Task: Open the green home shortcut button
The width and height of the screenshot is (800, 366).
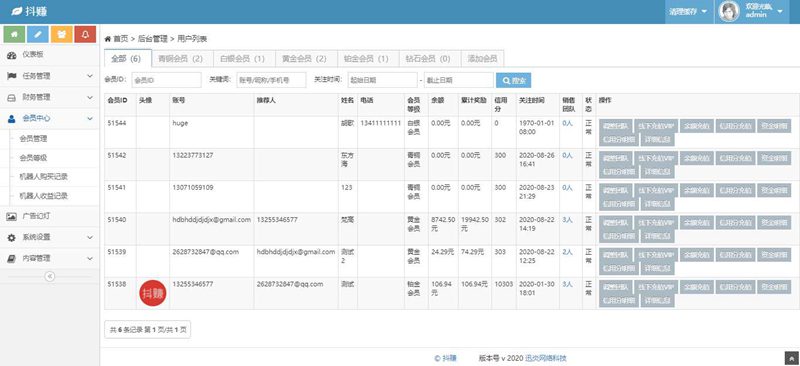Action: (x=14, y=34)
